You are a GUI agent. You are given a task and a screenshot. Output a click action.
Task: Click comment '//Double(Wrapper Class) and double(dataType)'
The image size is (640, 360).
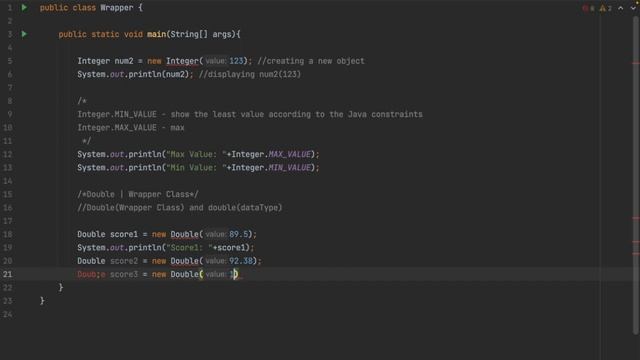[x=180, y=208]
